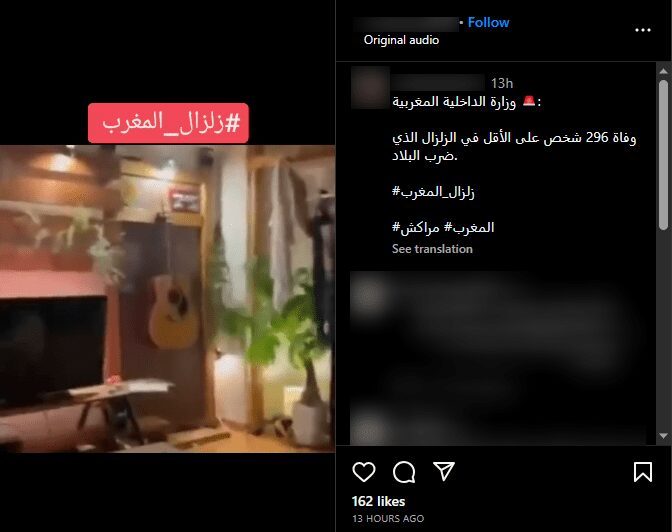672x532 pixels.
Task: Save the post with the bookmark icon
Action: coord(643,472)
